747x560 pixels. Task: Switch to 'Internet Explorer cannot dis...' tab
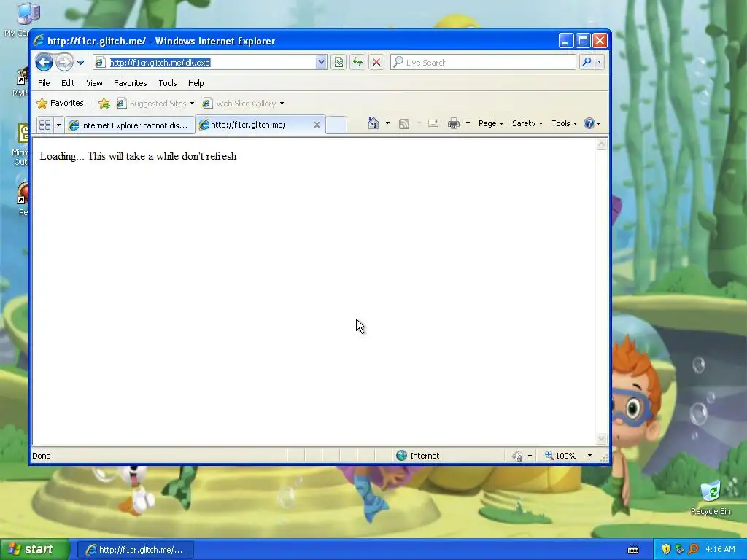(x=130, y=125)
